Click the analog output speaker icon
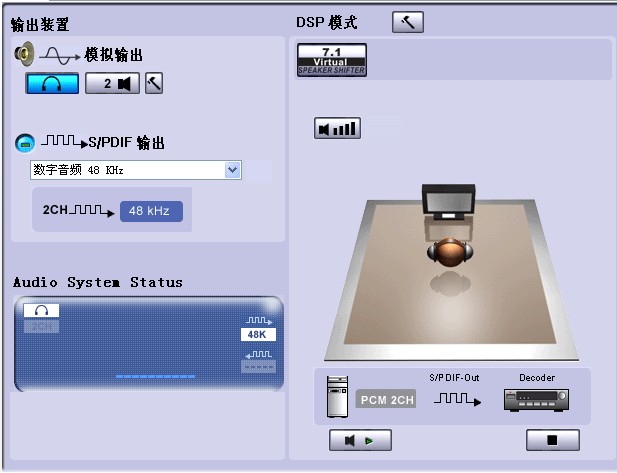The image size is (617, 473). pos(24,54)
